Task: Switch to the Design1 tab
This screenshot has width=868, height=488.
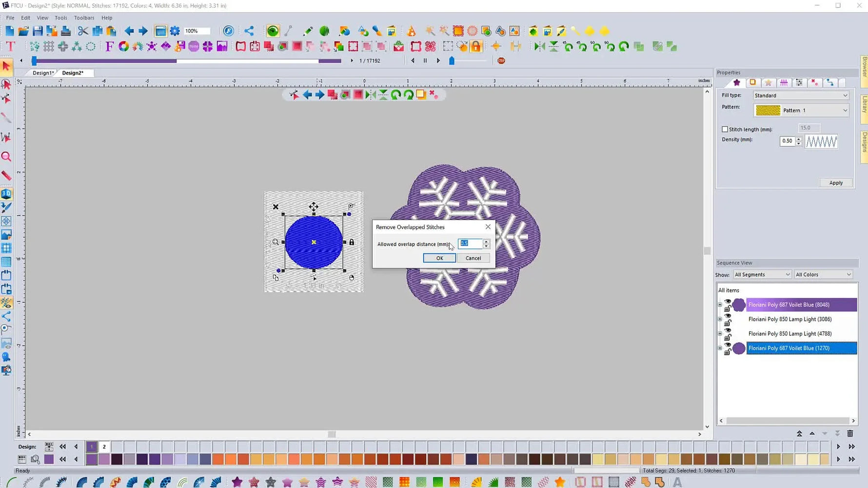Action: click(x=43, y=72)
